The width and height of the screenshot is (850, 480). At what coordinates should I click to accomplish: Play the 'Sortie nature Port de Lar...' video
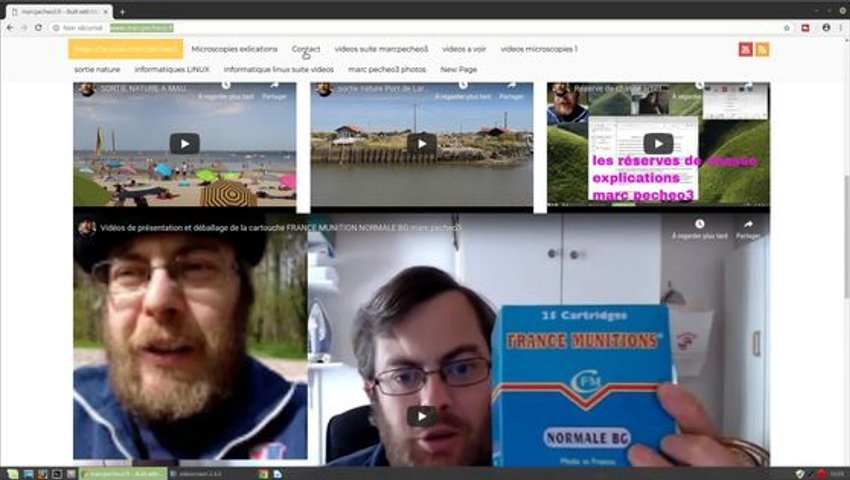(422, 144)
